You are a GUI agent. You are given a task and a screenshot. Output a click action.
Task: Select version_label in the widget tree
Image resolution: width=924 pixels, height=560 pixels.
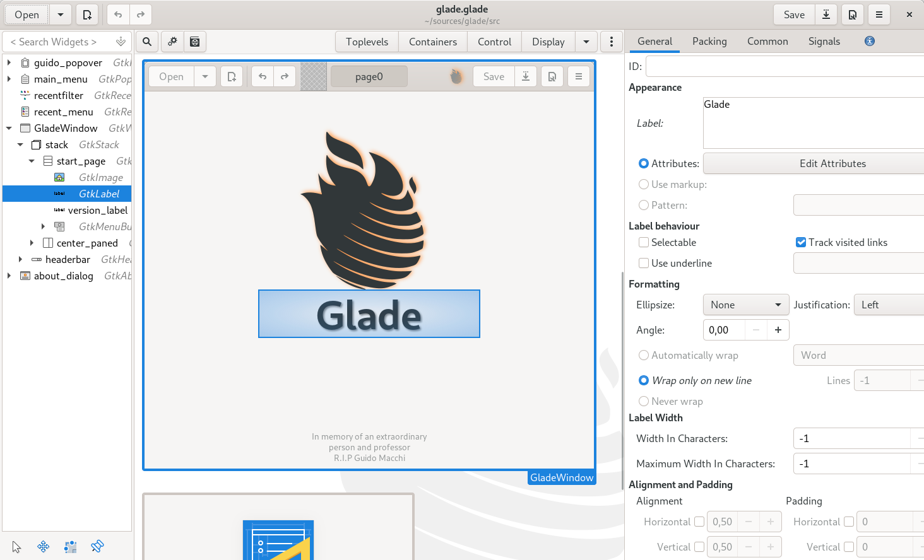click(98, 210)
